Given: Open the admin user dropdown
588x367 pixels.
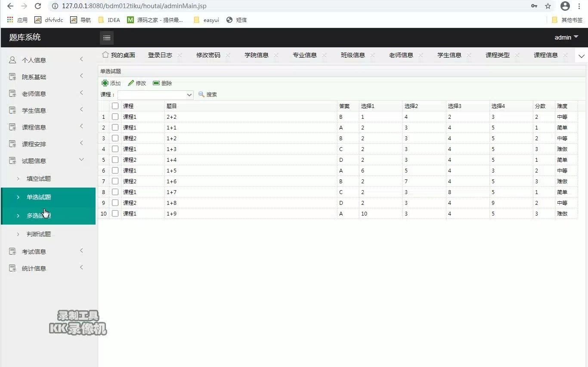Looking at the screenshot, I should [566, 37].
